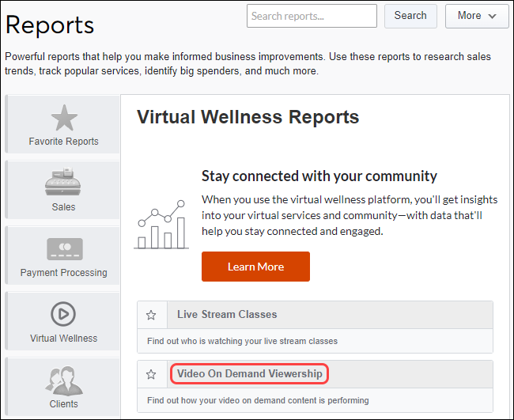Image resolution: width=514 pixels, height=420 pixels.
Task: Select the Payment Processing card icon
Action: coord(65,249)
